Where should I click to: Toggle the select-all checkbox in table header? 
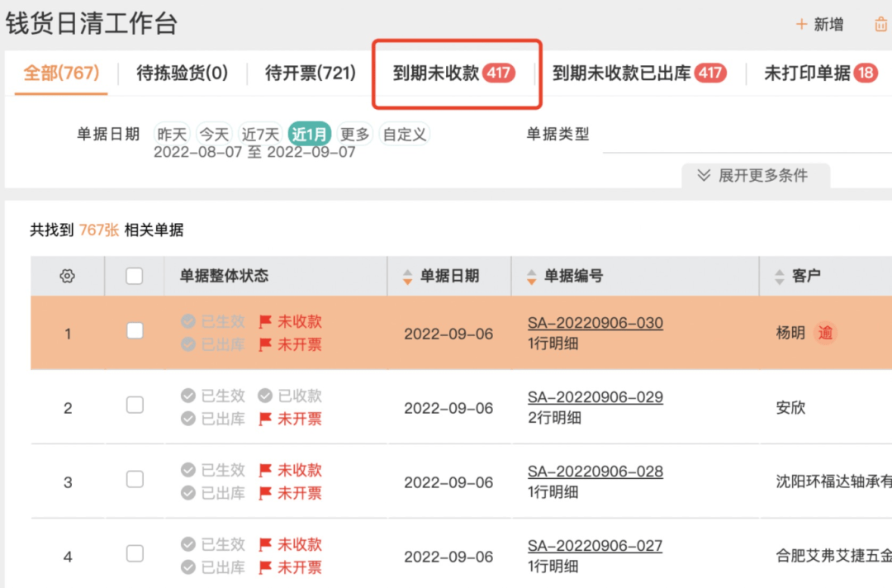(135, 276)
